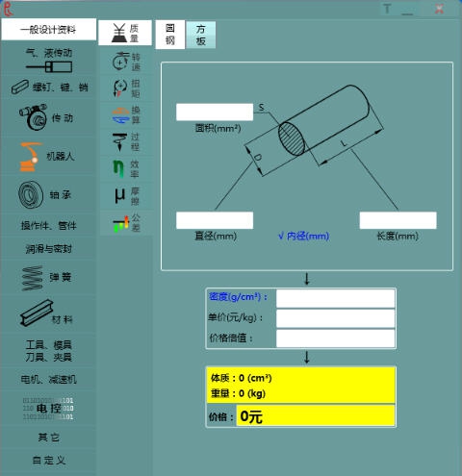Click the 单价(元/kg) unit price field
Viewport: 462px width, 476px height.
click(336, 318)
